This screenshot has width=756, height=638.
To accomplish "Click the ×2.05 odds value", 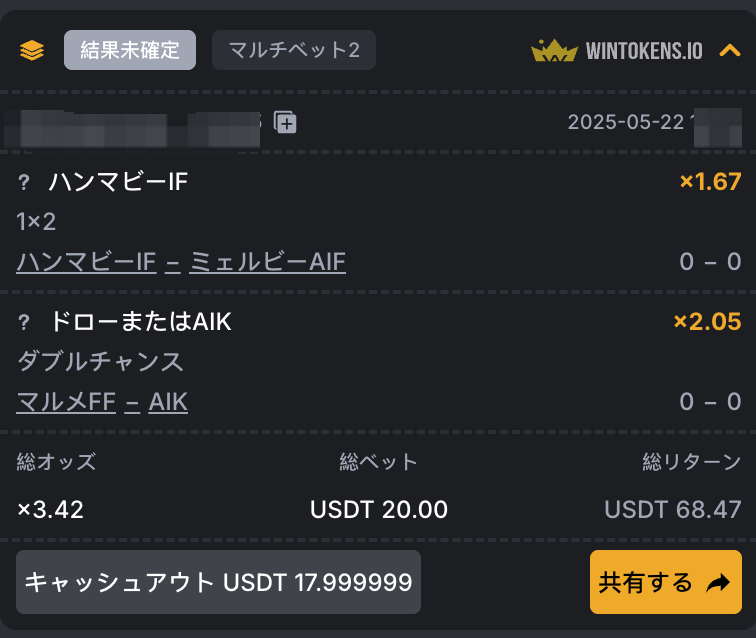I will 707,322.
